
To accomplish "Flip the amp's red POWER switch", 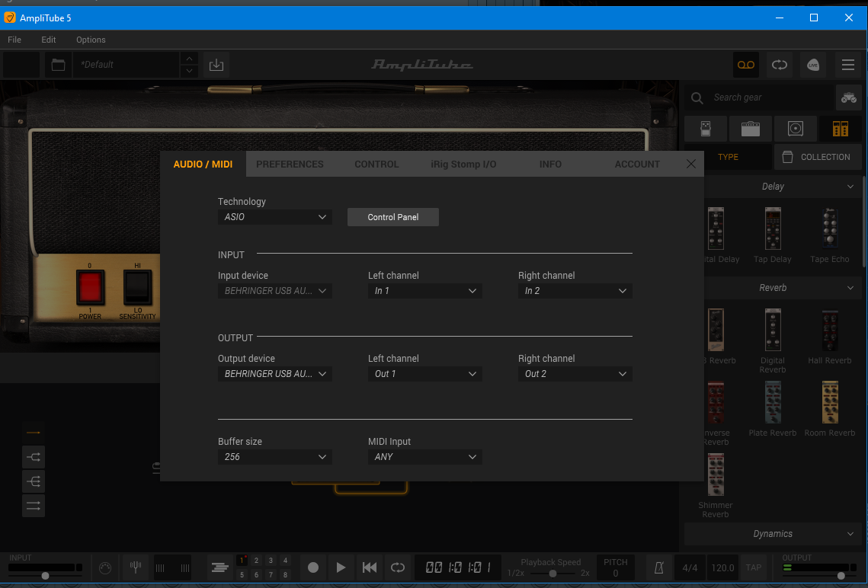I will [90, 288].
